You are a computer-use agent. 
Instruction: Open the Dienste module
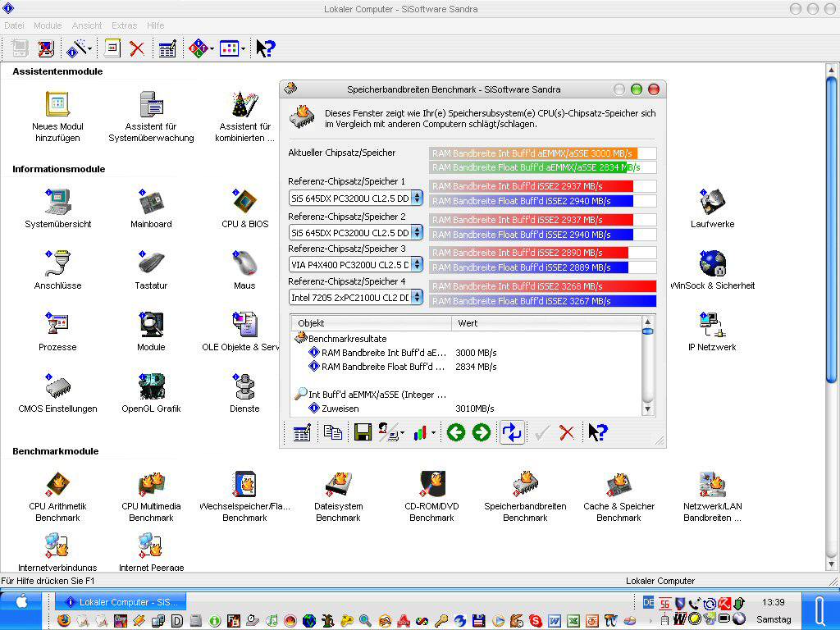pos(244,393)
